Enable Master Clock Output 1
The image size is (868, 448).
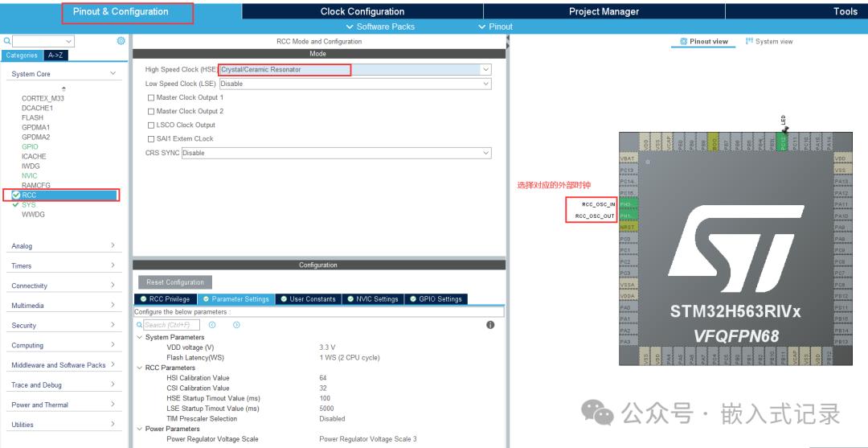tap(151, 97)
